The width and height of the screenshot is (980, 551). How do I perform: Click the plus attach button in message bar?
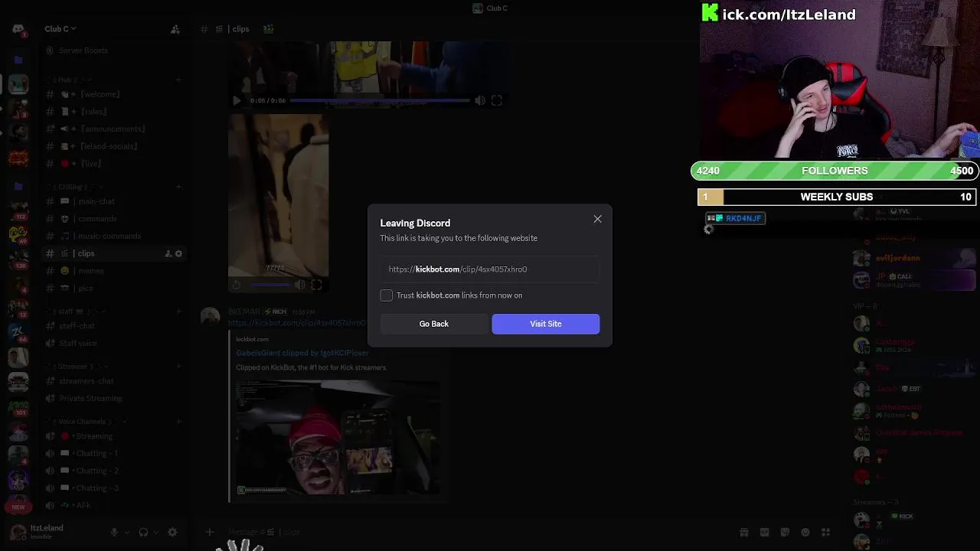[x=210, y=533]
